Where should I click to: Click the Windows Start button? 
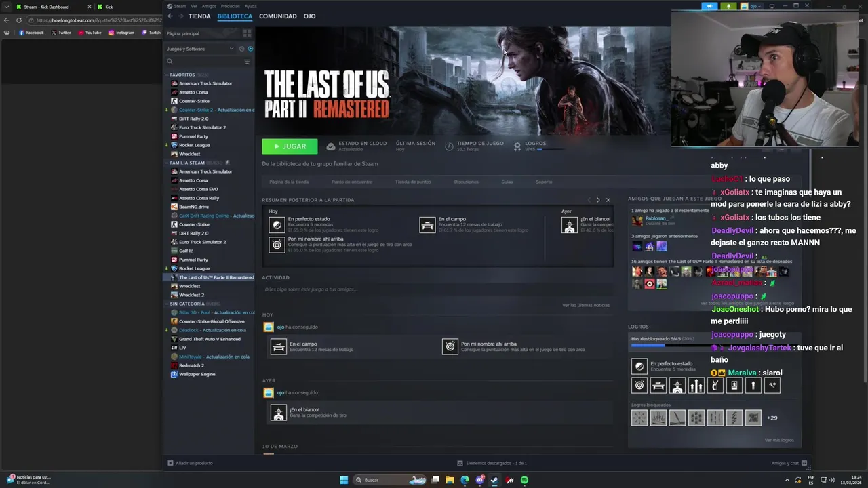[x=344, y=480]
